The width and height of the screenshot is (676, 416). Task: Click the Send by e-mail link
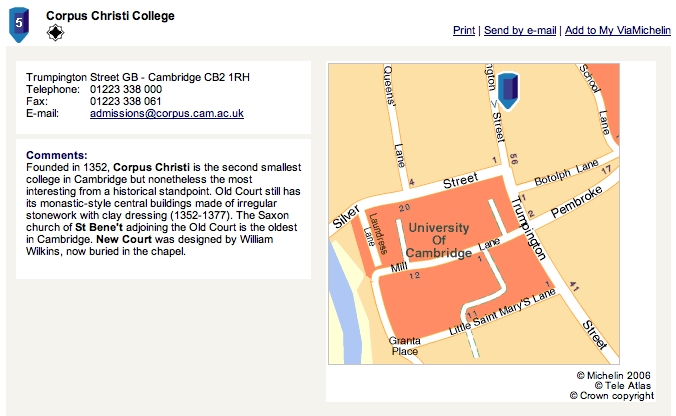[520, 30]
